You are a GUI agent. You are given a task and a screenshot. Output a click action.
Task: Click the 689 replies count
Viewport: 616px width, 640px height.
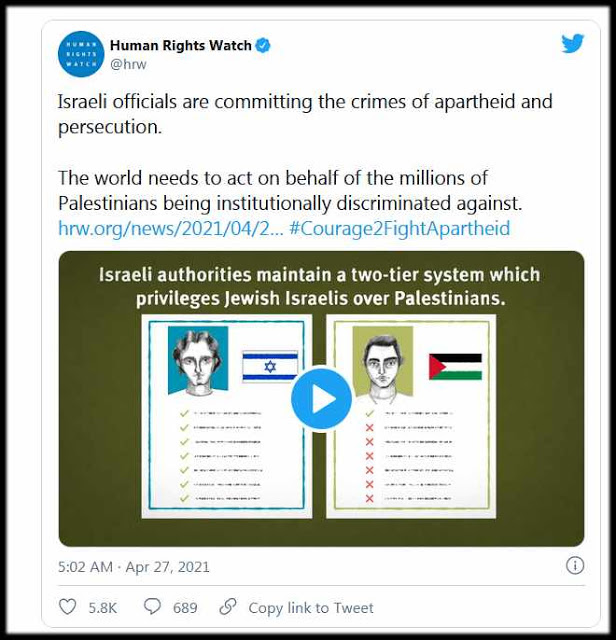[x=185, y=608]
